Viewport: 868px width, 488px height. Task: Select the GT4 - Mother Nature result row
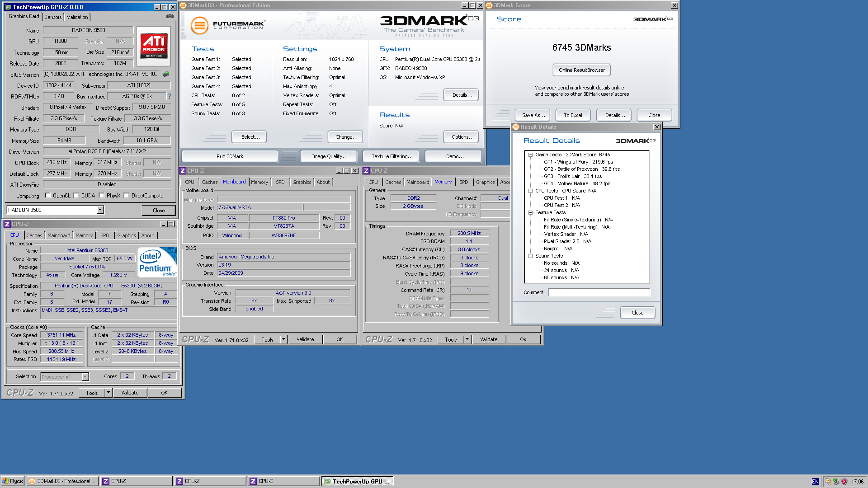(577, 183)
